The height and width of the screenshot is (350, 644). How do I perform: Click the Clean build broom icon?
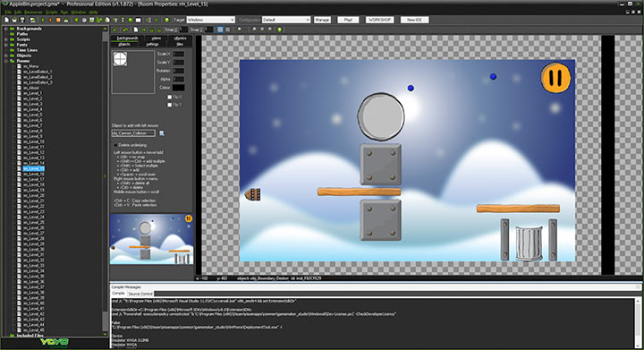pyautogui.click(x=66, y=20)
